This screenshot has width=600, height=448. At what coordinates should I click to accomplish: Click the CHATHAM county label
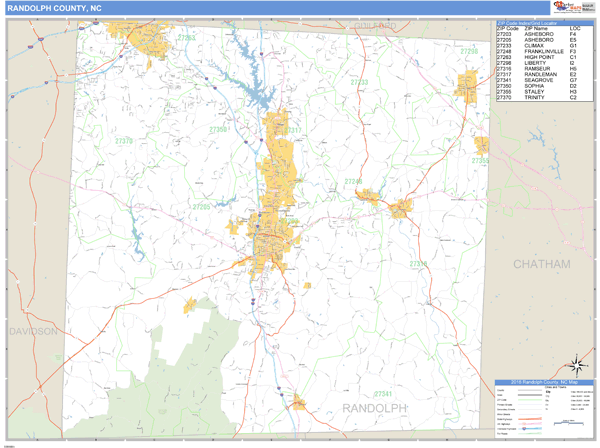click(x=541, y=264)
